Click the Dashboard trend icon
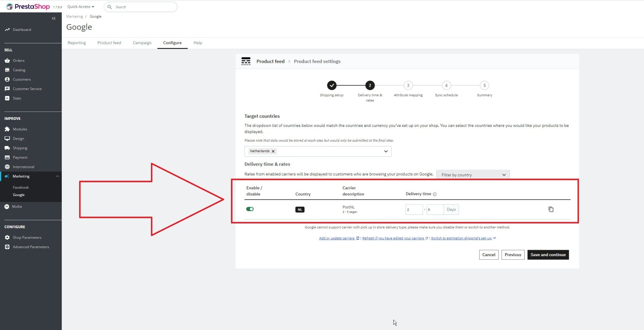 pyautogui.click(x=7, y=30)
